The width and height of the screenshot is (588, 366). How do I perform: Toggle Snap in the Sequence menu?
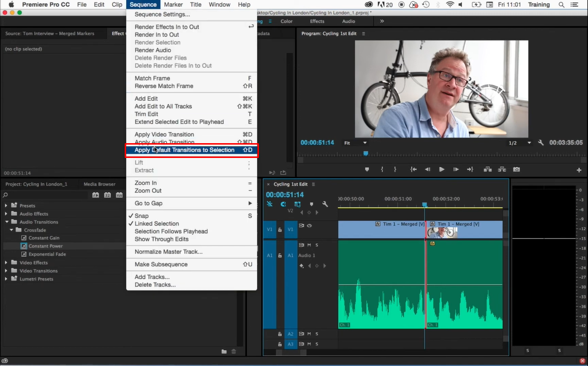(192, 216)
